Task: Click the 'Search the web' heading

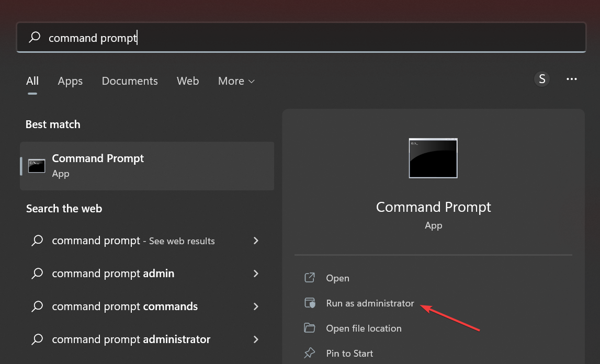Action: coord(64,209)
